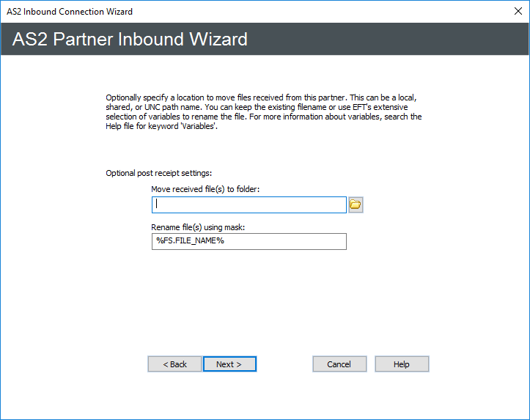Open Help for this wizard page
Viewport: 530px width, 420px height.
(x=401, y=364)
